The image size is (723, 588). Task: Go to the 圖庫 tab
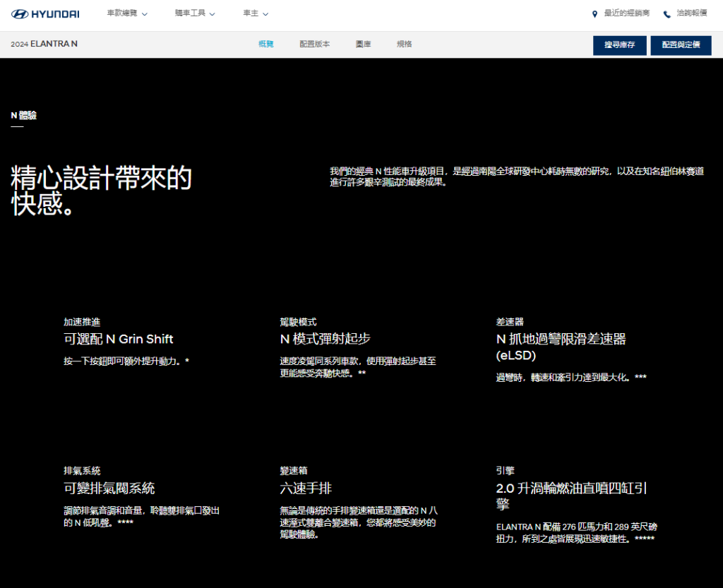click(364, 44)
